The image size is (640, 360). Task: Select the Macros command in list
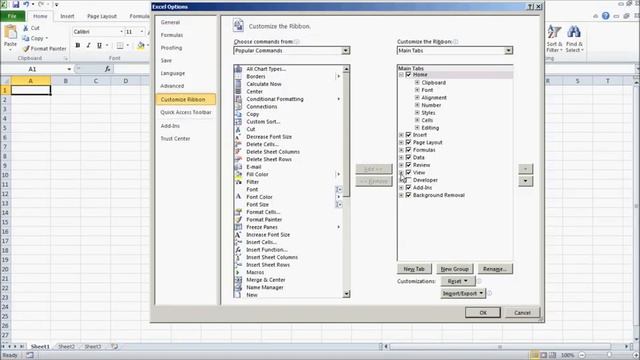tap(255, 272)
